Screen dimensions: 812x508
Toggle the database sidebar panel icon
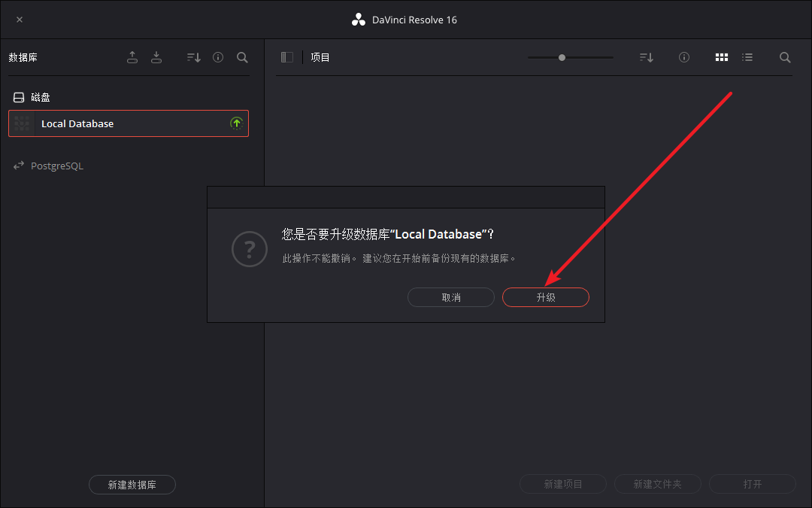coord(287,57)
